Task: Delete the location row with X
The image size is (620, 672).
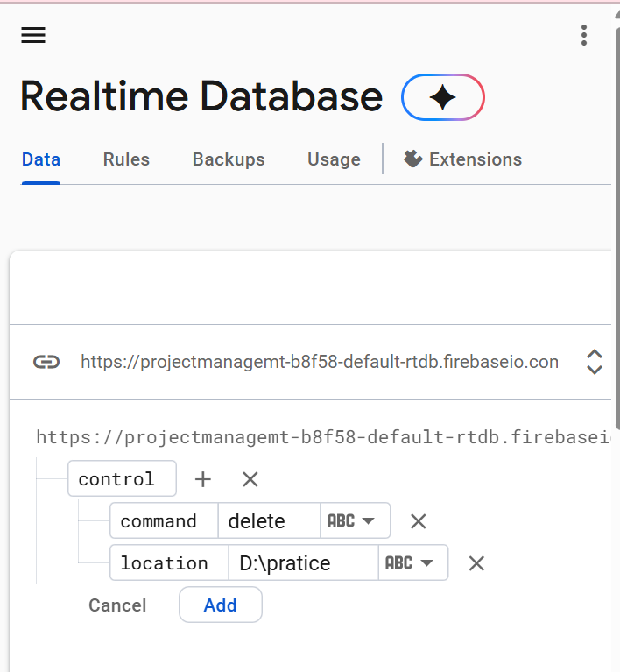Action: click(476, 563)
